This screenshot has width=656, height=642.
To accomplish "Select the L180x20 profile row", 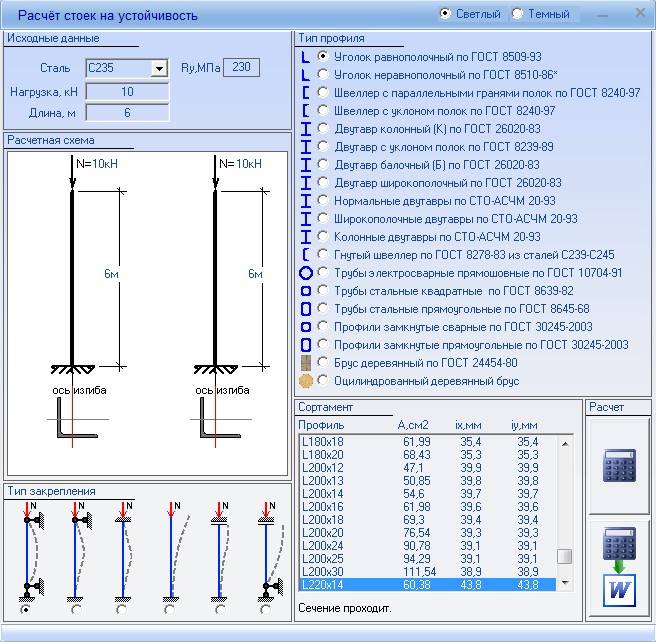I will [428, 455].
